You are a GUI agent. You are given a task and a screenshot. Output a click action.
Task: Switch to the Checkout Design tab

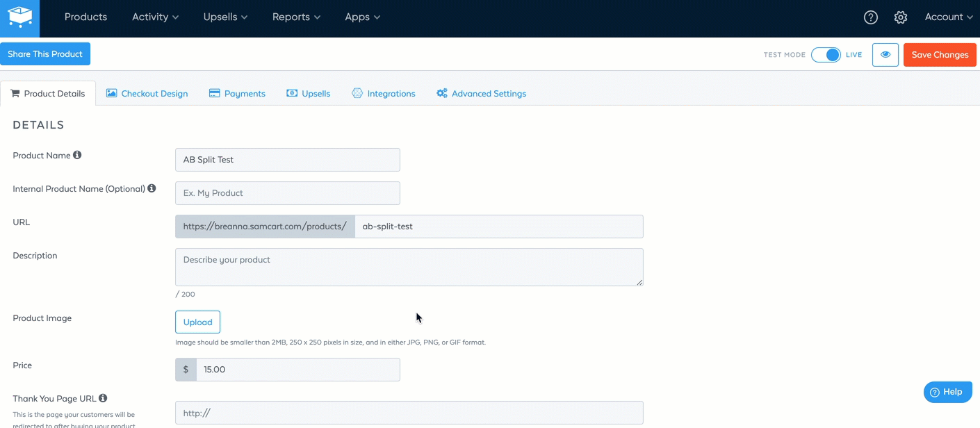147,93
